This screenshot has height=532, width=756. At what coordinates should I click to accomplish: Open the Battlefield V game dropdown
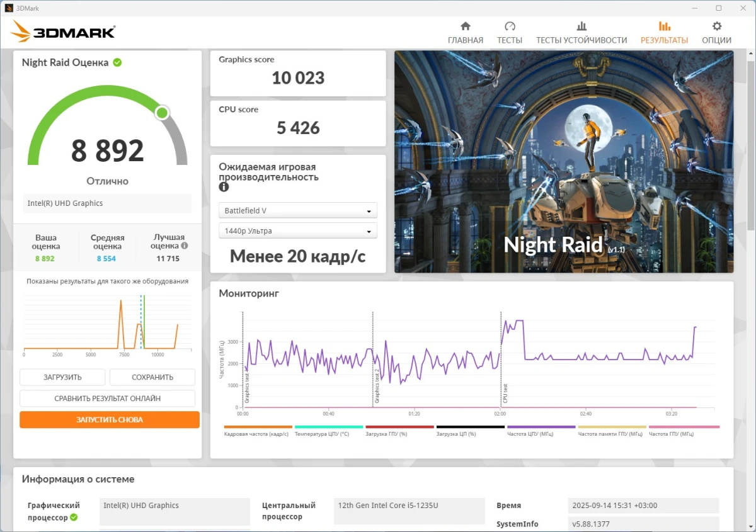coord(298,211)
